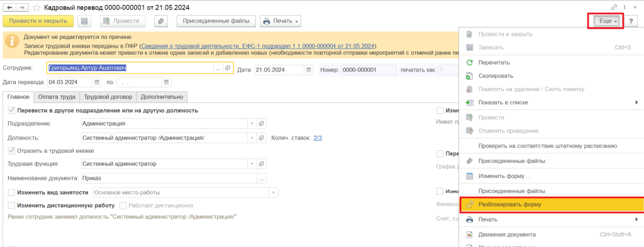
Task: Switch to the Дополнительно tab
Action: pos(162,97)
